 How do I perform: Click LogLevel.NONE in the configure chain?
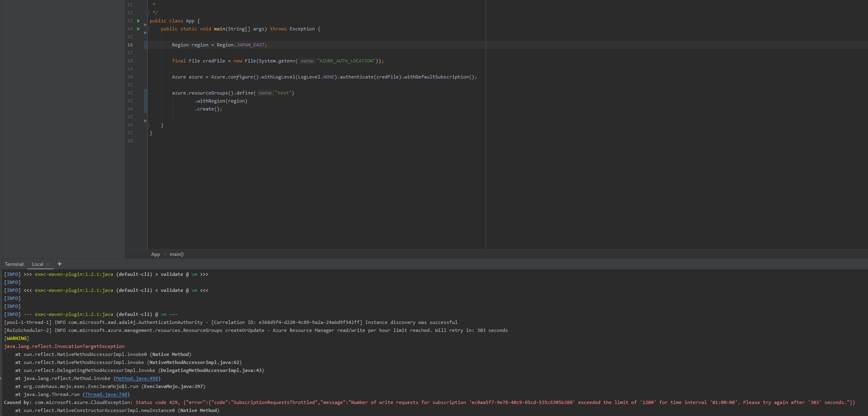click(x=316, y=77)
